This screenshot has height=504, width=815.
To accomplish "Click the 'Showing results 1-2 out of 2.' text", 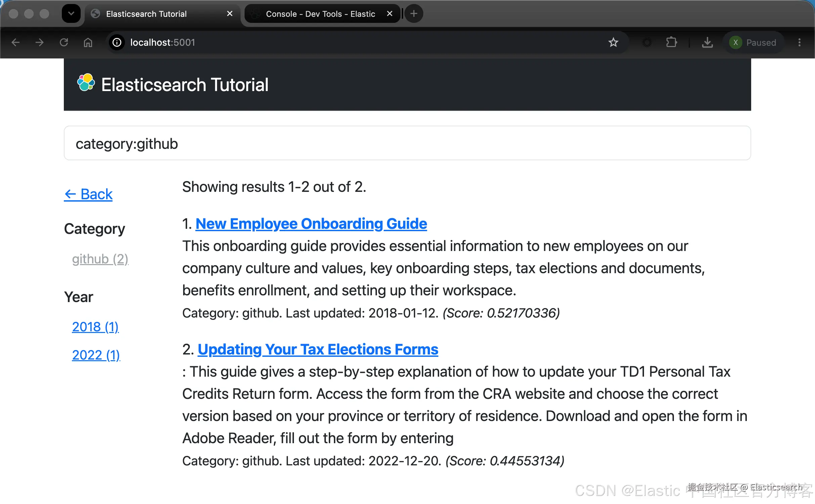I will [x=274, y=187].
